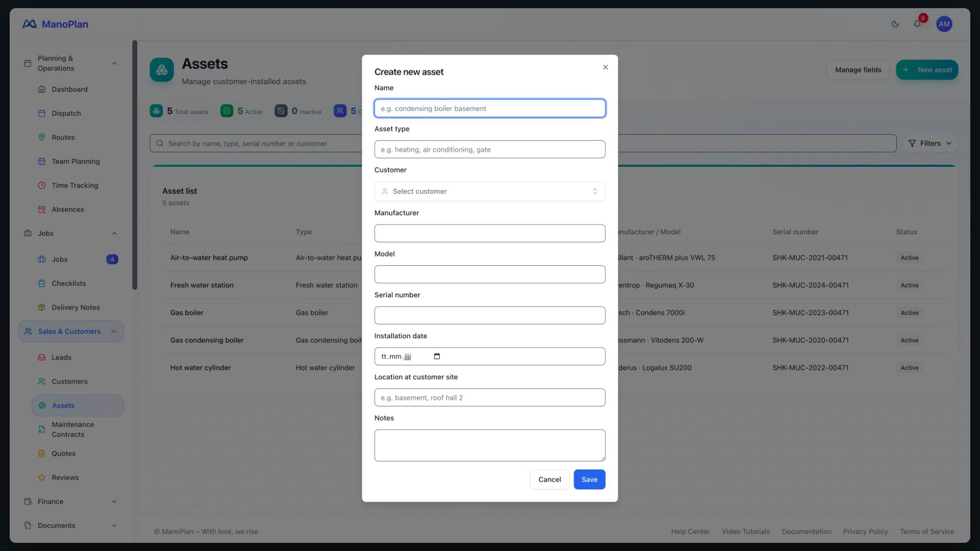
Task: Click the Checklists icon
Action: (x=42, y=283)
